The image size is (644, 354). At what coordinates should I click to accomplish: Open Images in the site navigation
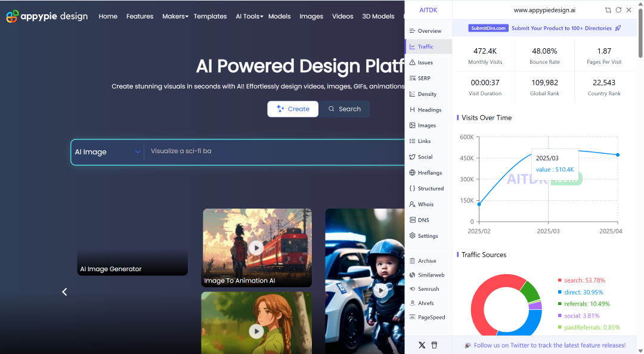(311, 17)
